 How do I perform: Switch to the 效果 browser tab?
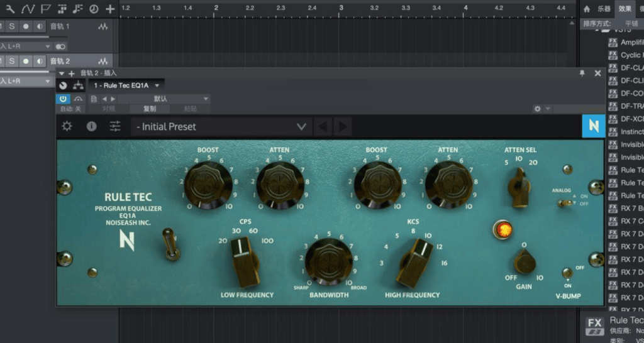[x=625, y=9]
